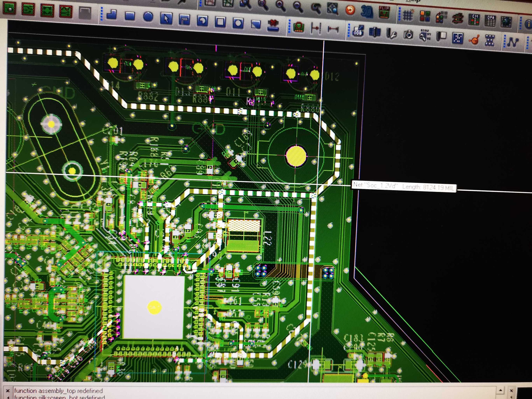Click the grid toggle icon
The height and width of the screenshot is (399, 532).
click(x=408, y=15)
